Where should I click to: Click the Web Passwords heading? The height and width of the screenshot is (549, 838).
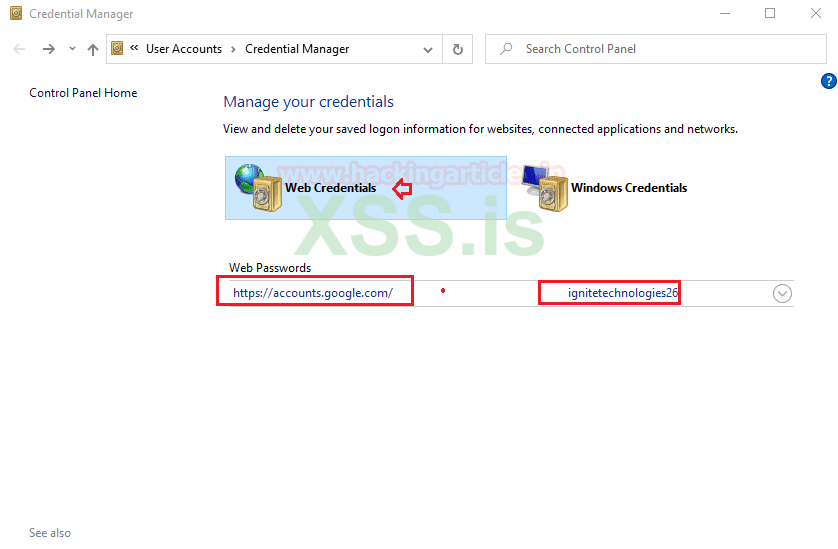point(270,268)
